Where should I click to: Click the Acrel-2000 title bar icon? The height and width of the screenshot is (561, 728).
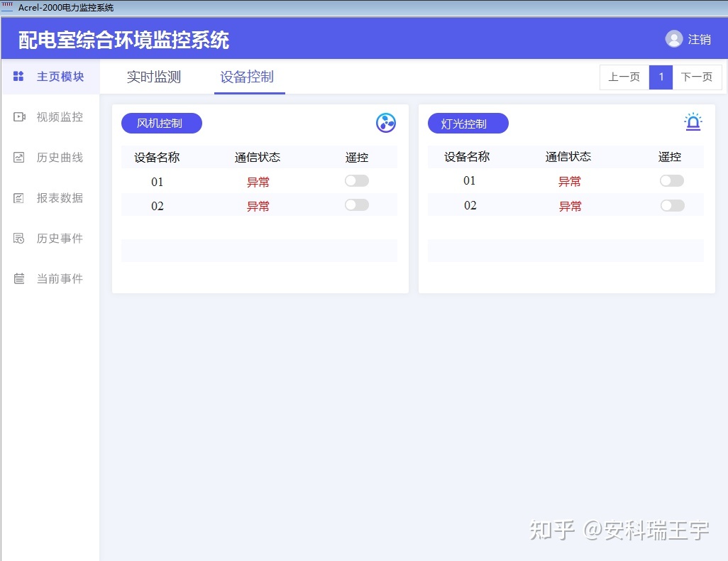tap(7, 6)
